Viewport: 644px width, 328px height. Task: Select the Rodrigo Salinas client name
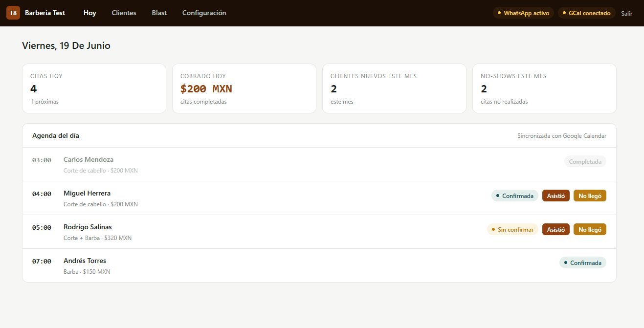click(x=88, y=227)
